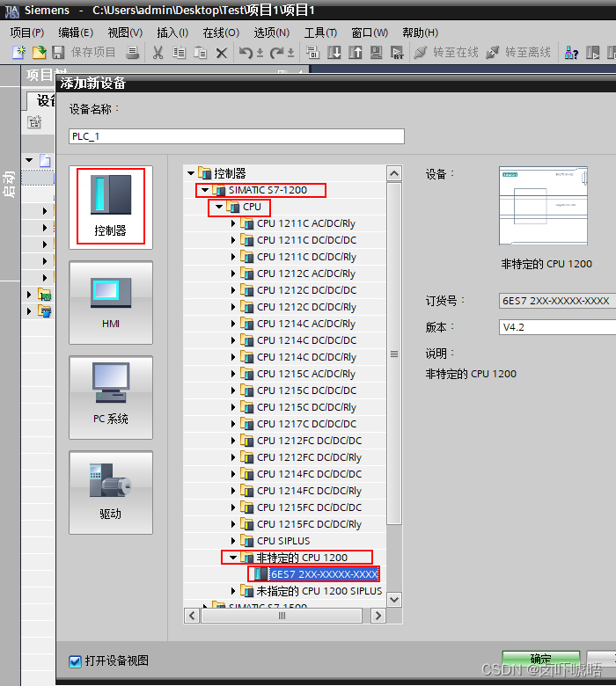Click the Accessible devices icon
The height and width of the screenshot is (686, 616).
pos(571,53)
